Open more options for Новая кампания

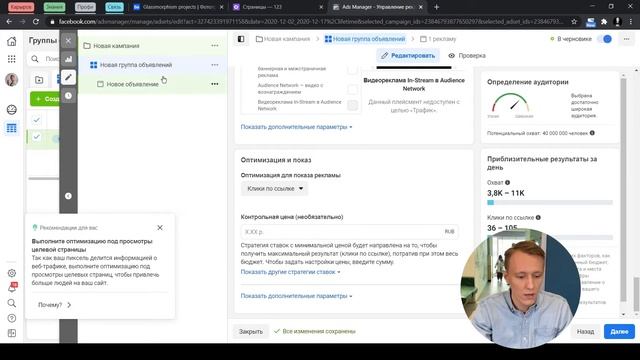215,46
